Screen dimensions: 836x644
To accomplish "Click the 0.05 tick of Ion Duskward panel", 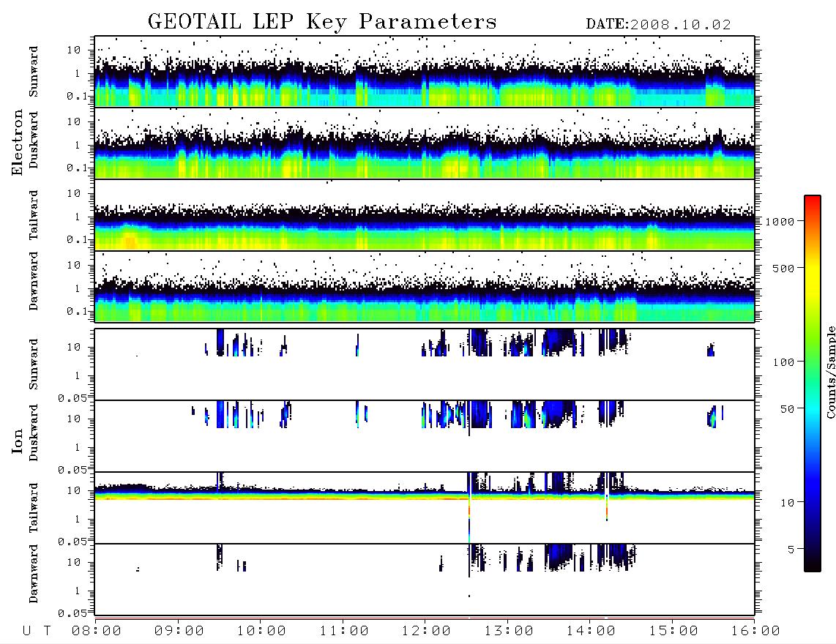I will pos(72,470).
